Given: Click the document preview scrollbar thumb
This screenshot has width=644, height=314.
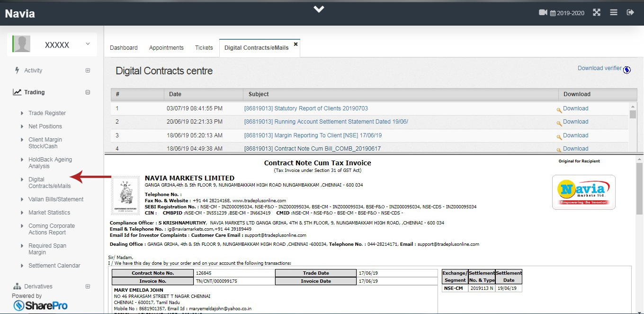Looking at the screenshot, I should click(x=639, y=188).
